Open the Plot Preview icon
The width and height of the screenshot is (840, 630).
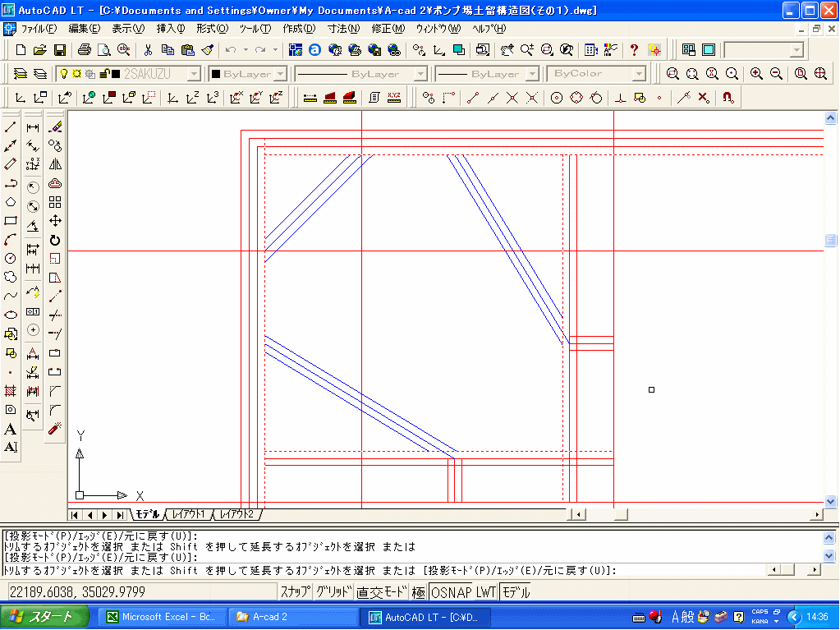104,50
